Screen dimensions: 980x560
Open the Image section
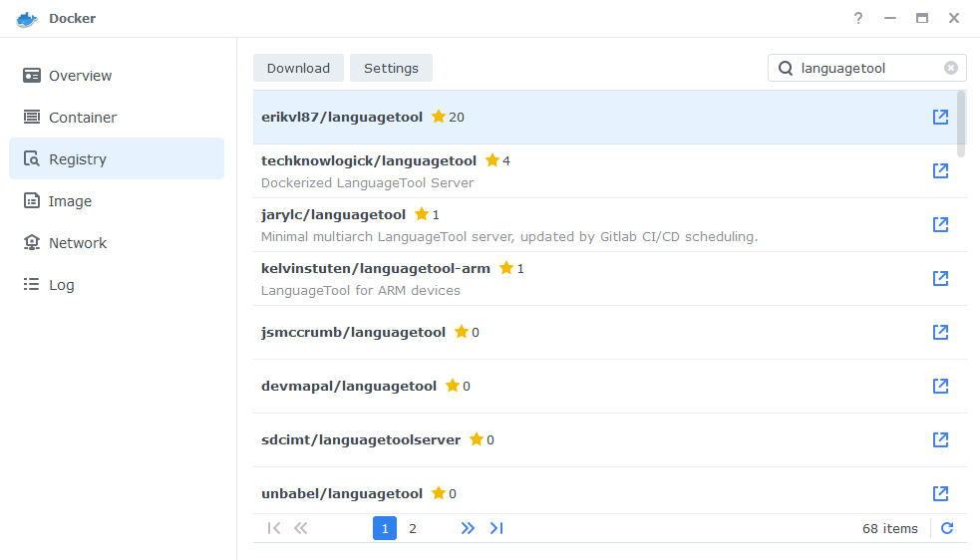tap(117, 201)
